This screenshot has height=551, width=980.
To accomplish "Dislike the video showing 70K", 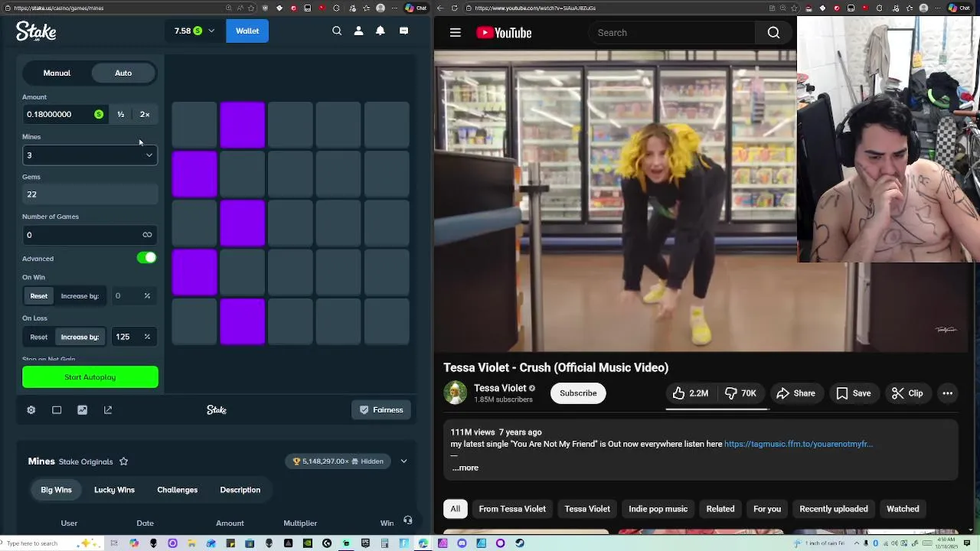I will 741,393.
